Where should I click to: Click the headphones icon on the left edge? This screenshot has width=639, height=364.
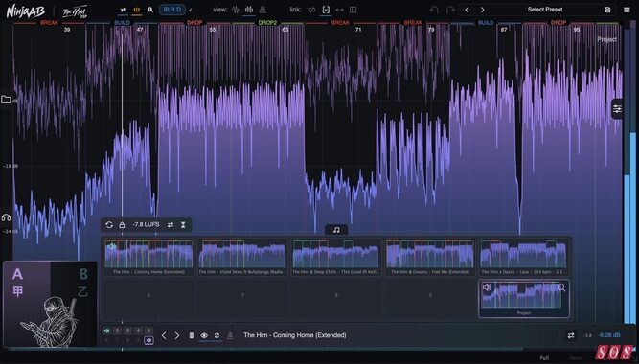pyautogui.click(x=6, y=218)
